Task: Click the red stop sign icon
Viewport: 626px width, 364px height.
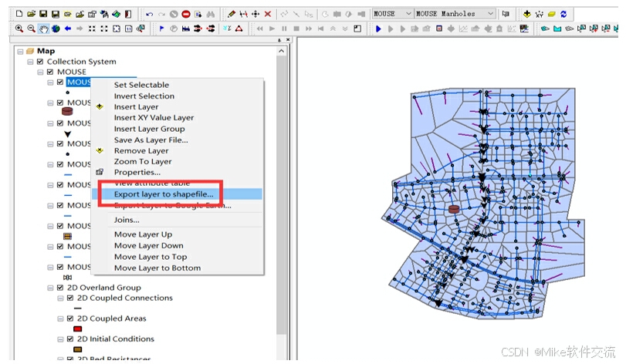Action: point(186,15)
